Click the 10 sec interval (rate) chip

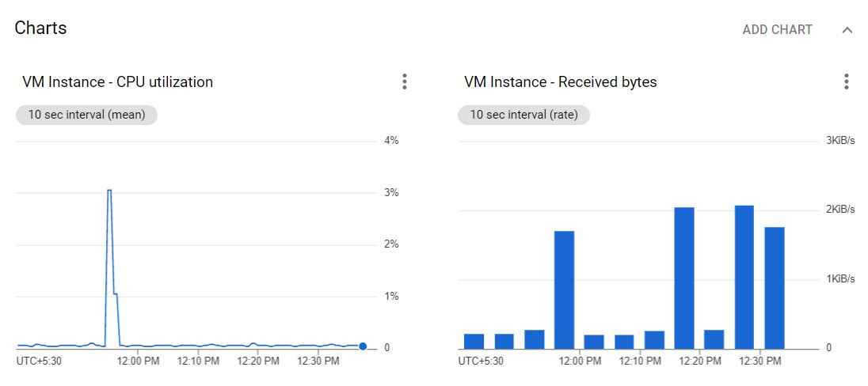coord(523,115)
